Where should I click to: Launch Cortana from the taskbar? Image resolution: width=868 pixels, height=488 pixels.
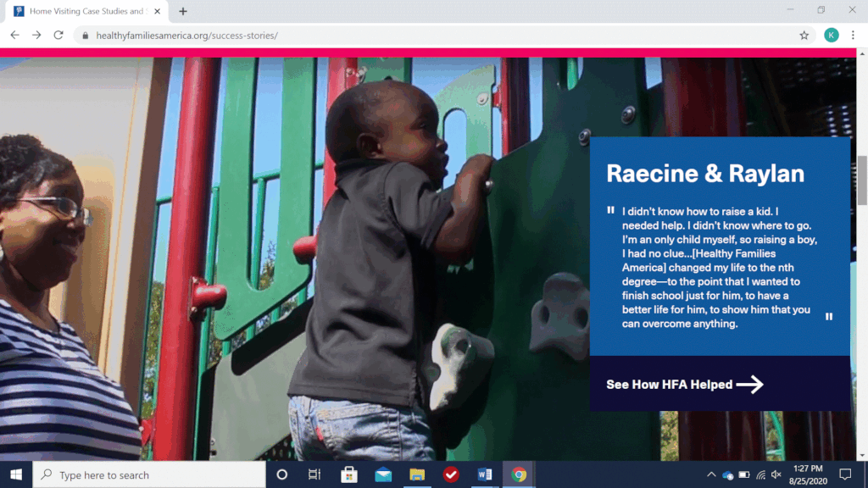pos(281,474)
